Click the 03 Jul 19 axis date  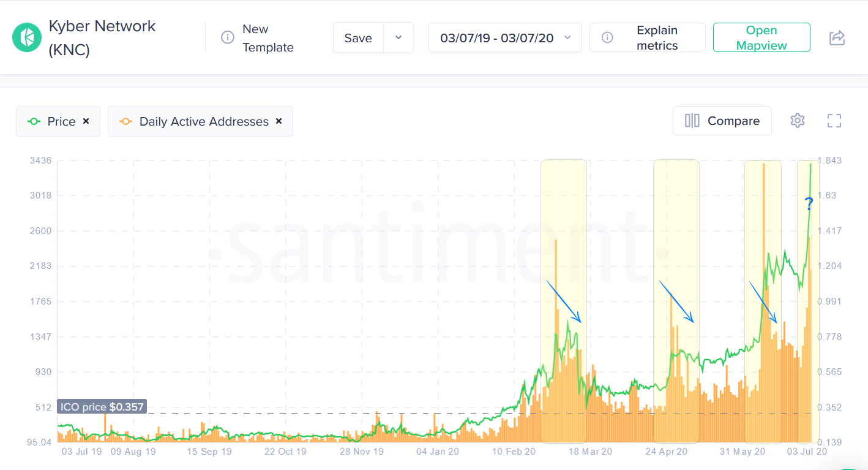(x=82, y=452)
